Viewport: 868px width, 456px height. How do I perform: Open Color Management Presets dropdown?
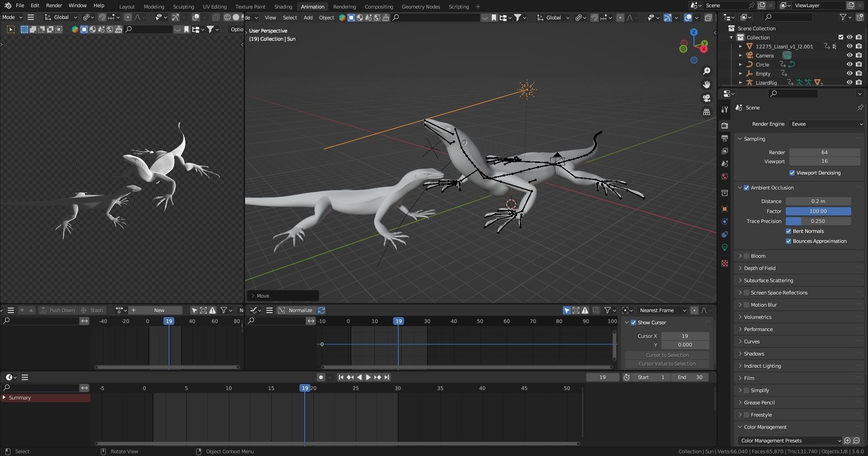pos(790,441)
